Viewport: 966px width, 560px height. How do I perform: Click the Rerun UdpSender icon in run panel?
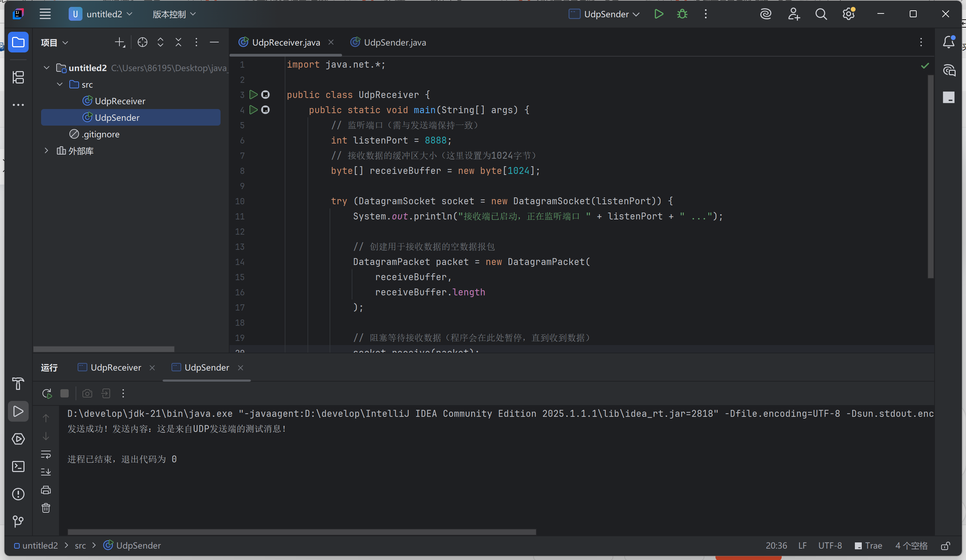[x=47, y=393]
